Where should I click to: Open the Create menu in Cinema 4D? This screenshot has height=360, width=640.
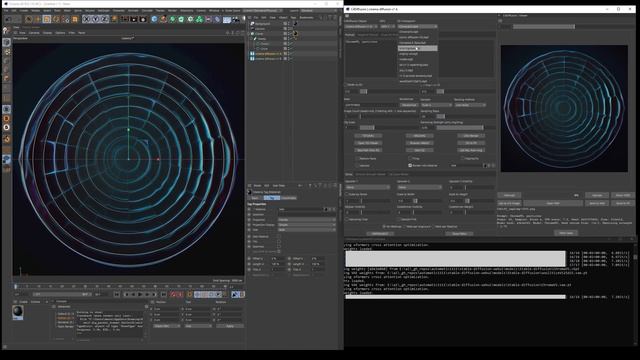(x=24, y=11)
